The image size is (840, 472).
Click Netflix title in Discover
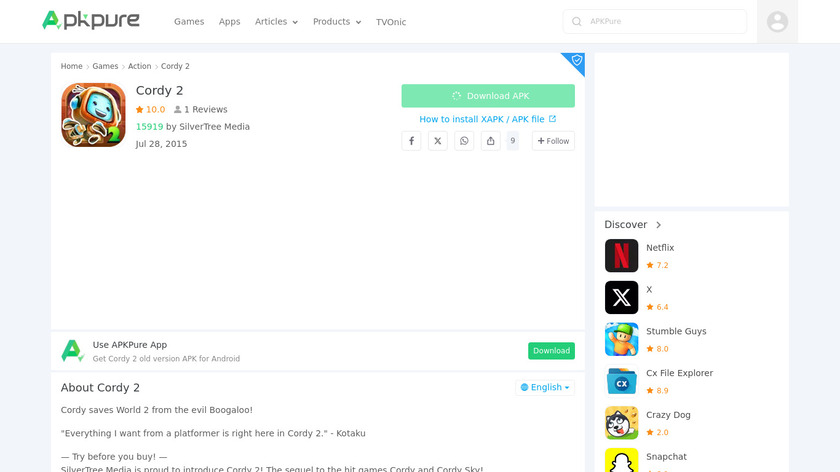660,248
